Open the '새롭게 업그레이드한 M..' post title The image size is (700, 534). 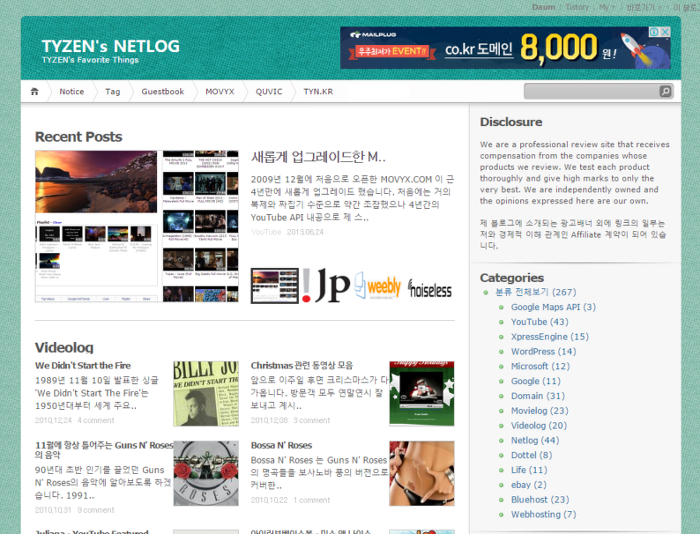coord(318,157)
